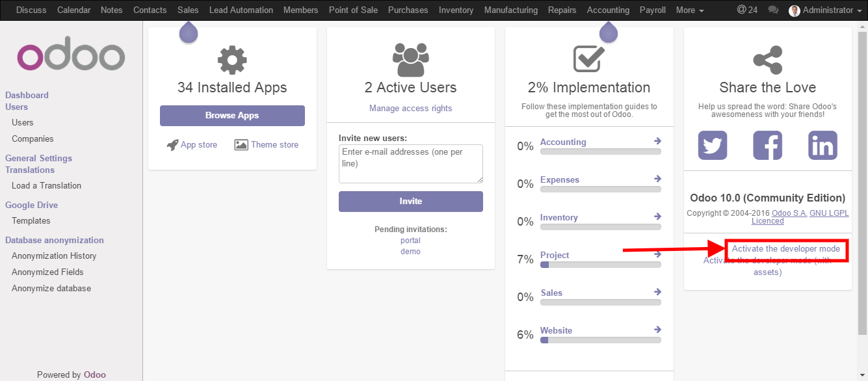The height and width of the screenshot is (381, 868).
Task: Open the Lead Automation menu
Action: click(x=241, y=10)
